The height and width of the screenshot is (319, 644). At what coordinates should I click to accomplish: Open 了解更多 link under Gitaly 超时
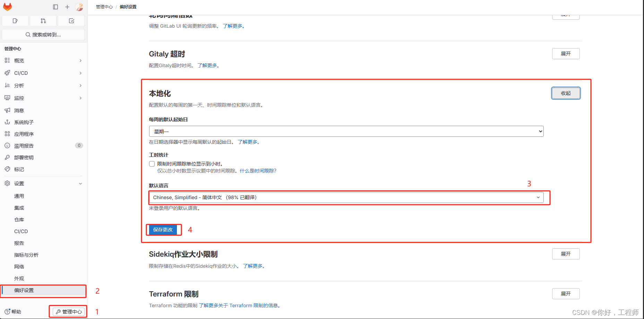pos(208,65)
